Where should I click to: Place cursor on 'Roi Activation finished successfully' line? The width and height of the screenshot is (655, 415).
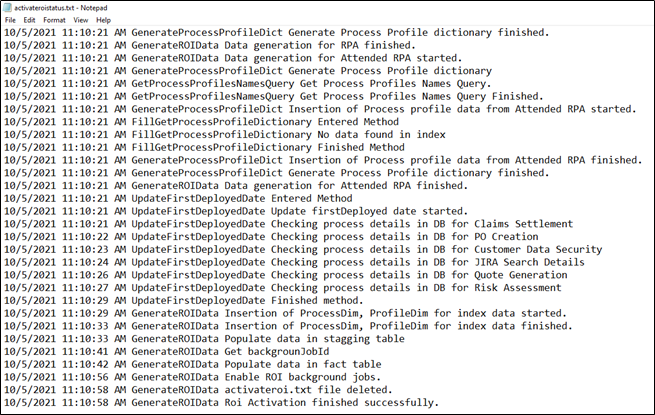click(x=221, y=402)
